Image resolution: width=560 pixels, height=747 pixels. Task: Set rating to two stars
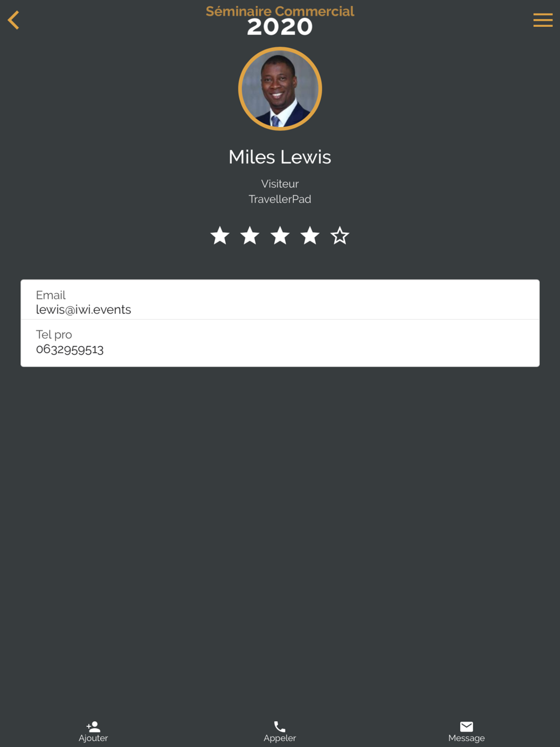(x=250, y=236)
